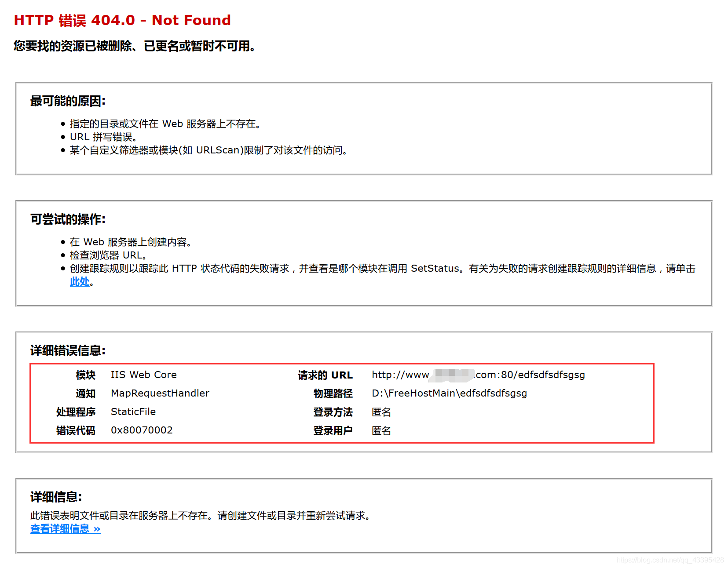The height and width of the screenshot is (568, 728).
Task: Select the 错误代码 label
Action: [x=76, y=430]
